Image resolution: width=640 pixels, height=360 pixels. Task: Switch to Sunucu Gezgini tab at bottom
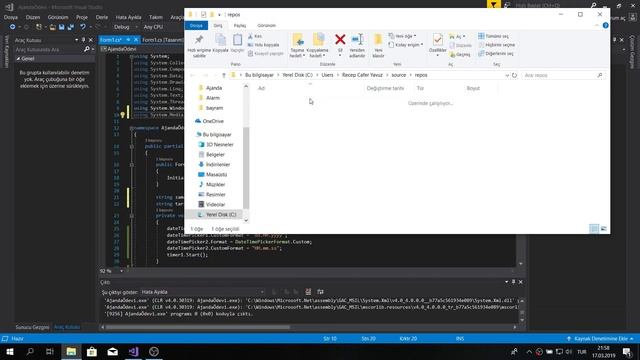tap(32, 327)
